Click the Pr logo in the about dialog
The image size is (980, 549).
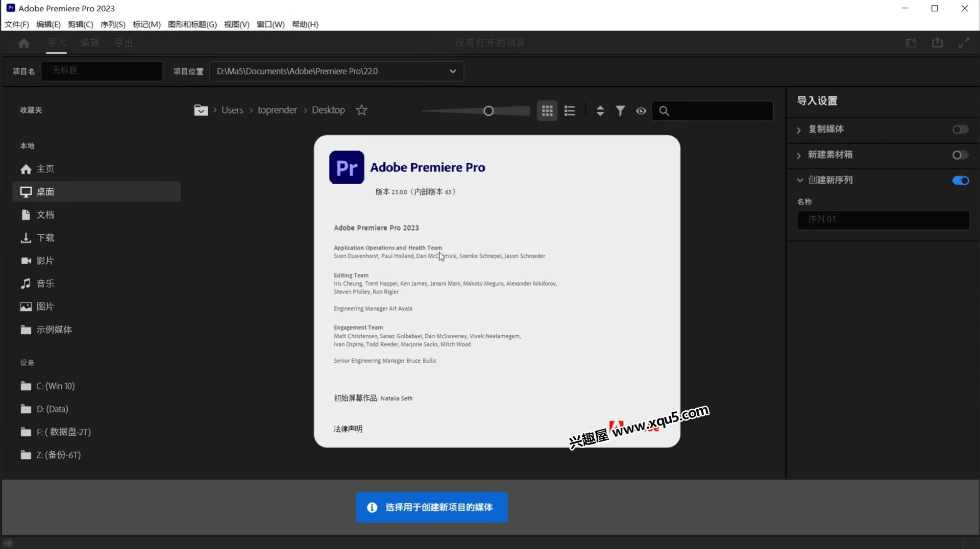point(346,167)
